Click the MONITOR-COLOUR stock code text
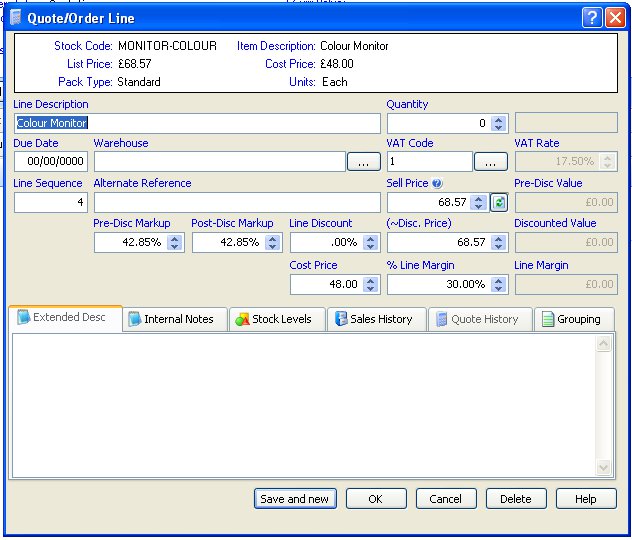632x540 pixels. tap(167, 46)
